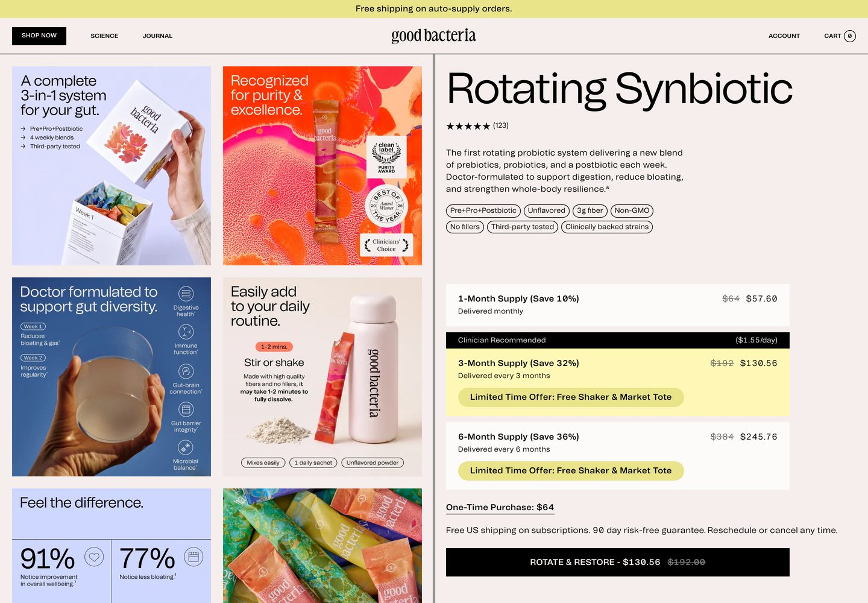
Task: Open the Journal menu item
Action: [157, 36]
